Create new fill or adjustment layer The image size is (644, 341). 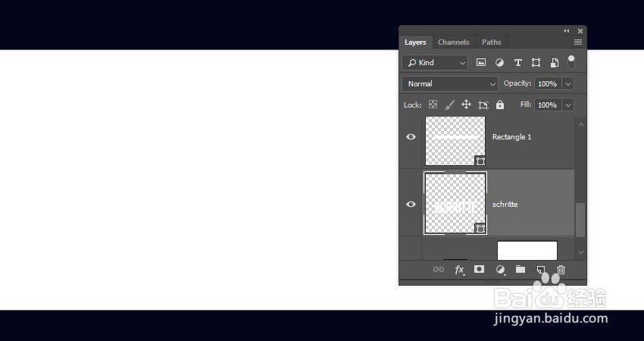(x=500, y=270)
